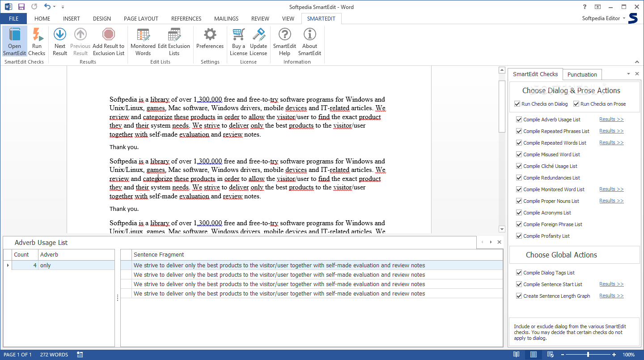Switch to Web Layout view
The width and height of the screenshot is (644, 360).
(551, 355)
